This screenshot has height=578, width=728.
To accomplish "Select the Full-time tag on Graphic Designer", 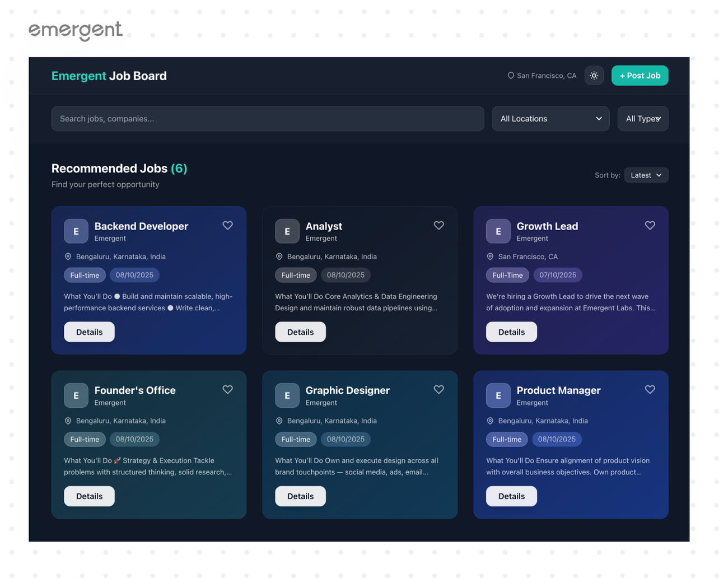I will [296, 440].
